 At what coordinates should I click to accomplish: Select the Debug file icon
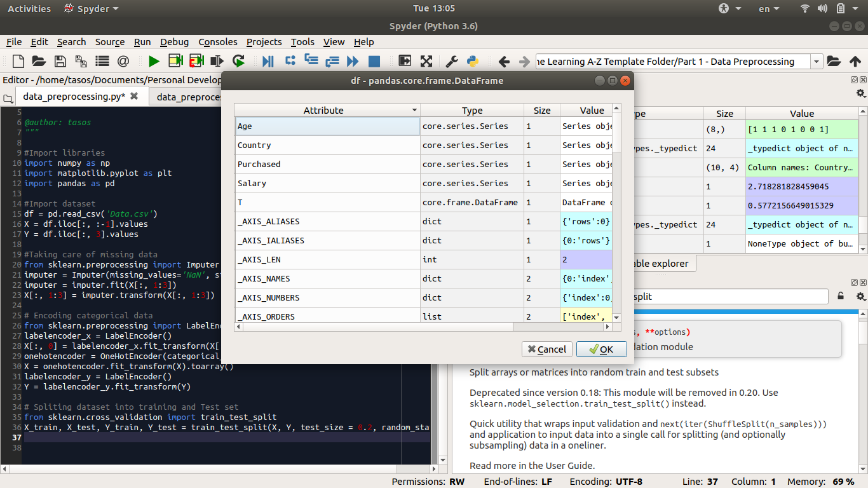(268, 61)
